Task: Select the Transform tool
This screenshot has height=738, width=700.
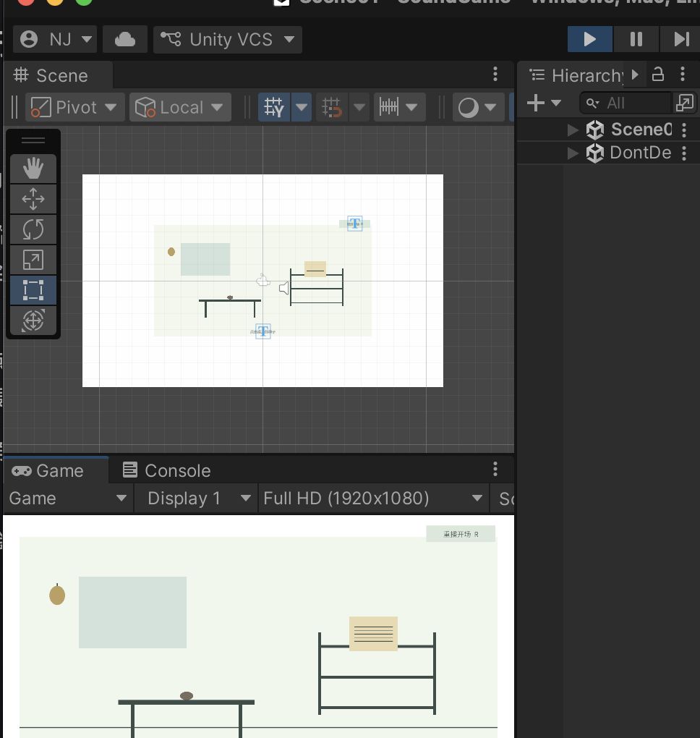Action: pos(33,321)
